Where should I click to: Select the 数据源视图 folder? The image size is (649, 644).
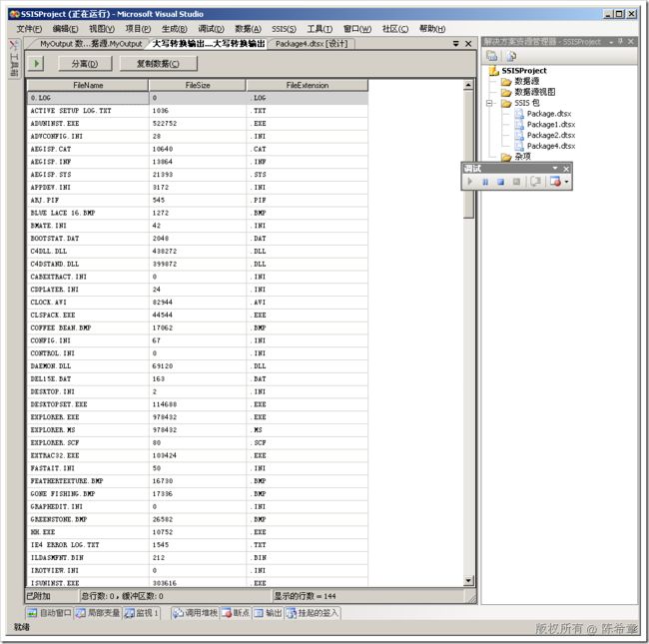[x=534, y=92]
